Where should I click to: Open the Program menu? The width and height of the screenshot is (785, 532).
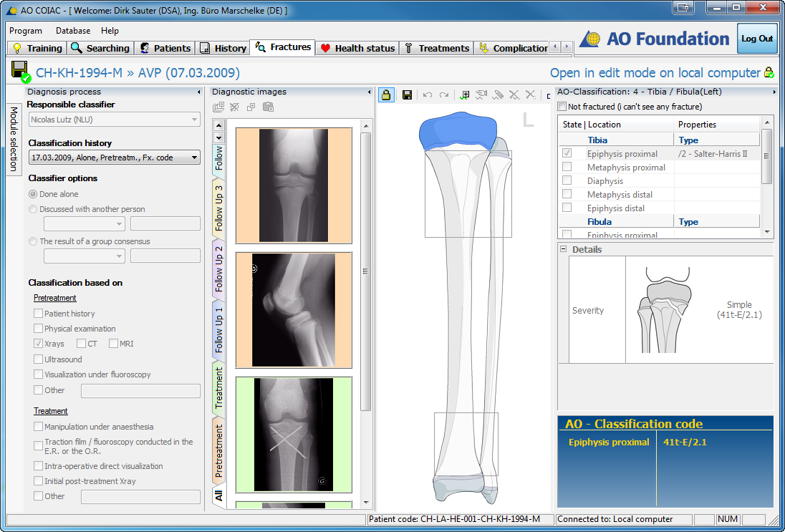26,31
